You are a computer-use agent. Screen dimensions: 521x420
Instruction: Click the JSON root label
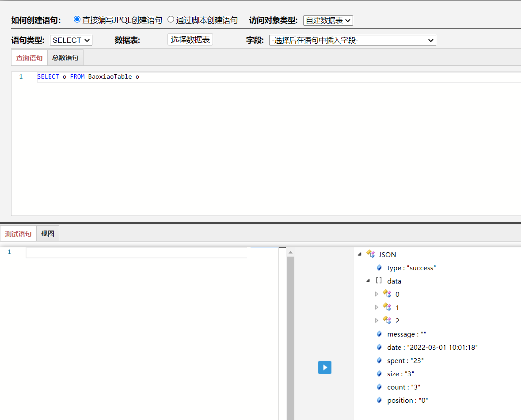[x=388, y=255]
